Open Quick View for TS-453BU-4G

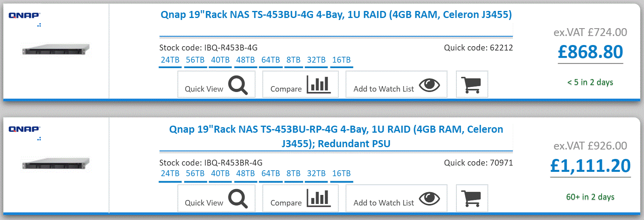[x=216, y=84]
